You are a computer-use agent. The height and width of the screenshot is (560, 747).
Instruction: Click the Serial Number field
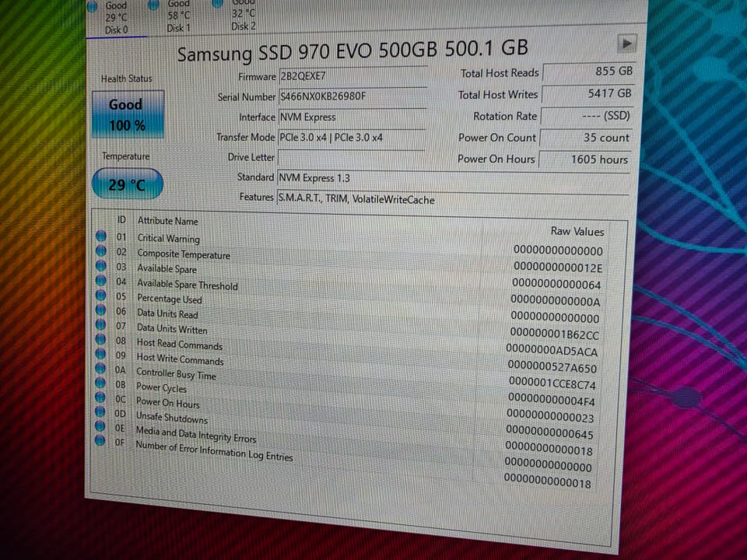(x=352, y=97)
